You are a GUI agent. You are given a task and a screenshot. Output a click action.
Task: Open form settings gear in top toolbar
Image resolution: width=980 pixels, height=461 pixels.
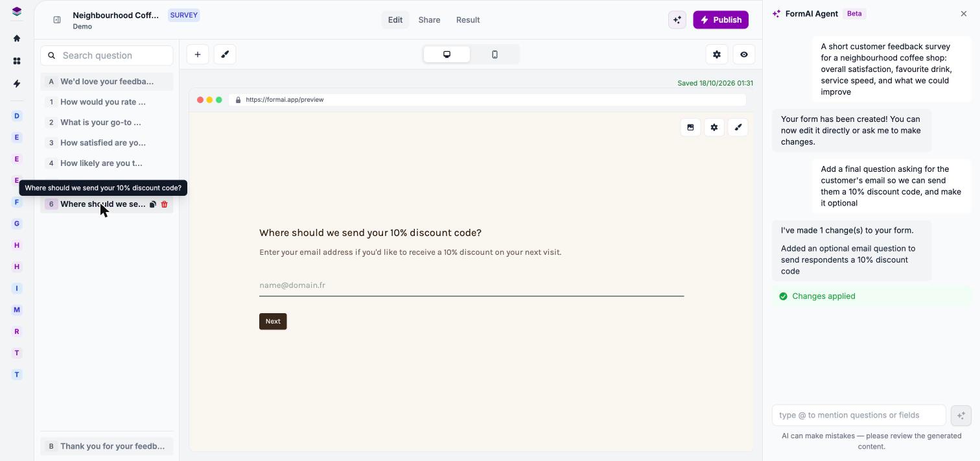pyautogui.click(x=717, y=54)
